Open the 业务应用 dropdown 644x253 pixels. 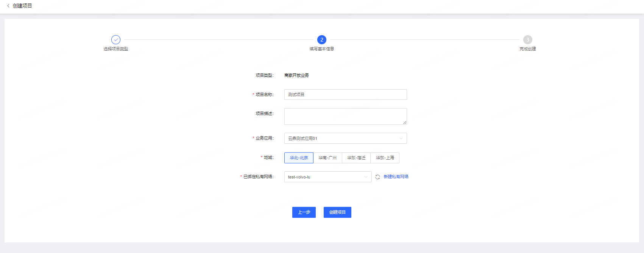click(345, 138)
